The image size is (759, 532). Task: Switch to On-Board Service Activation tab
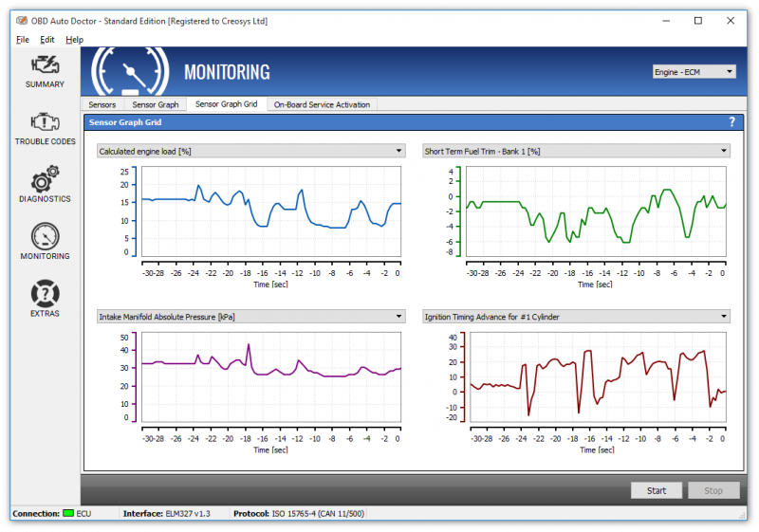(x=323, y=104)
